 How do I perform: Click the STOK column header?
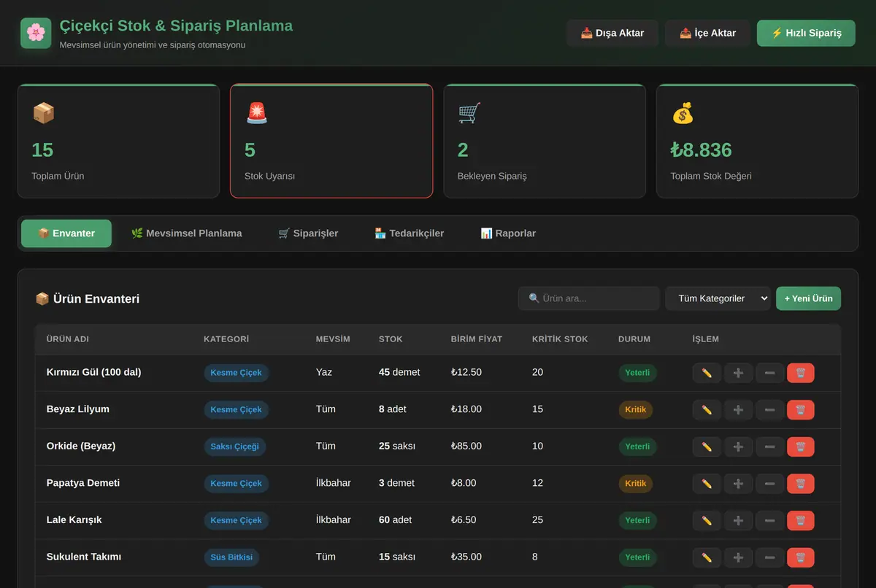(391, 339)
